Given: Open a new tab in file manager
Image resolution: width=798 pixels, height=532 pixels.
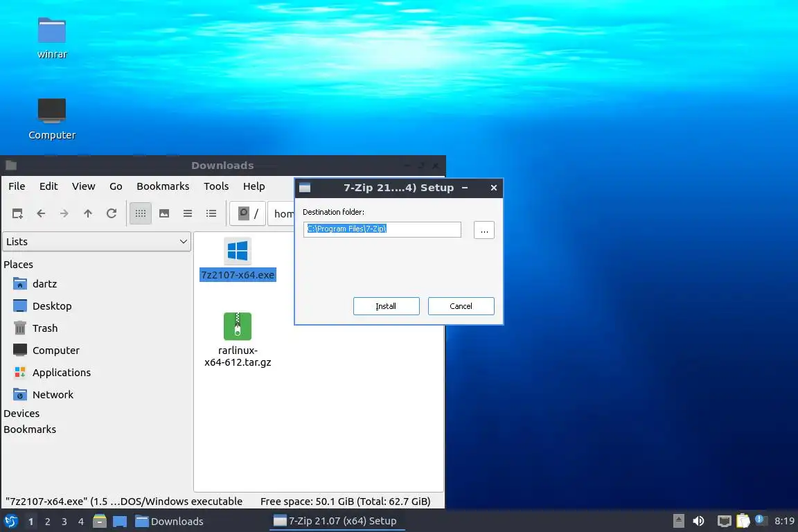Looking at the screenshot, I should click(17, 213).
